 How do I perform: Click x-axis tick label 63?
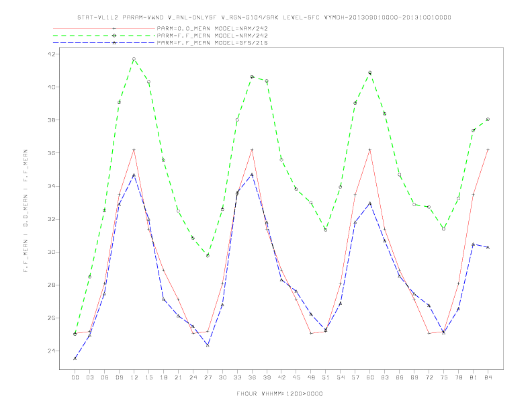385,377
